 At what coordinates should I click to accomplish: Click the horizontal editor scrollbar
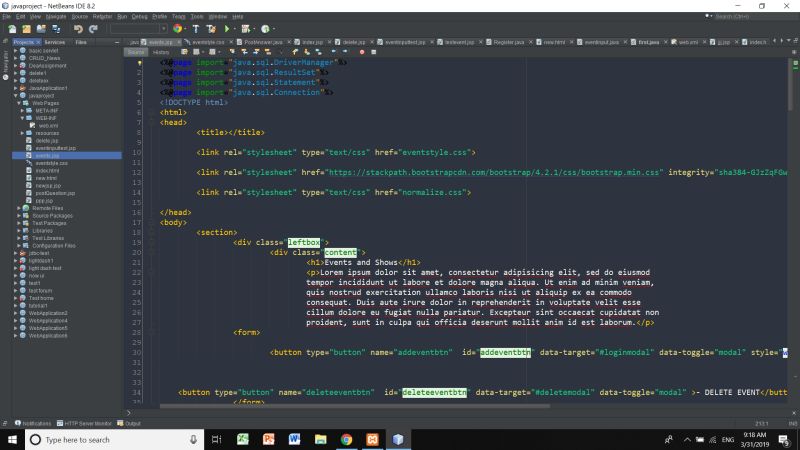click(355, 407)
